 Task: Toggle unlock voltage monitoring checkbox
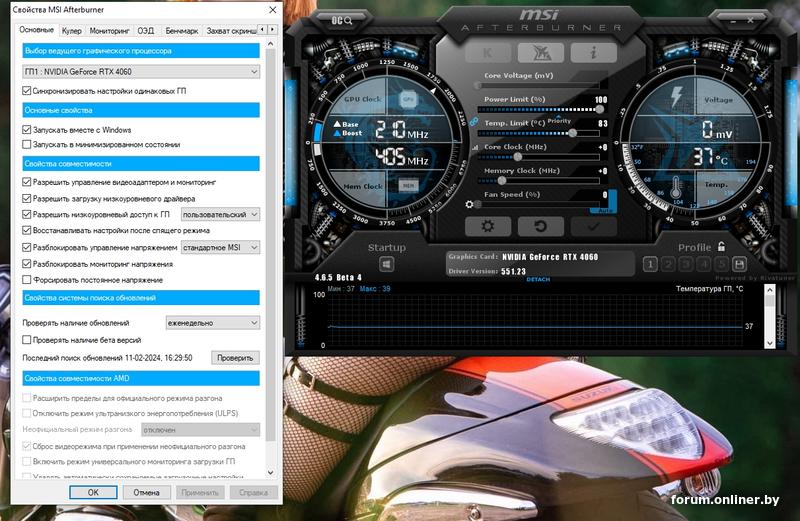(x=27, y=264)
